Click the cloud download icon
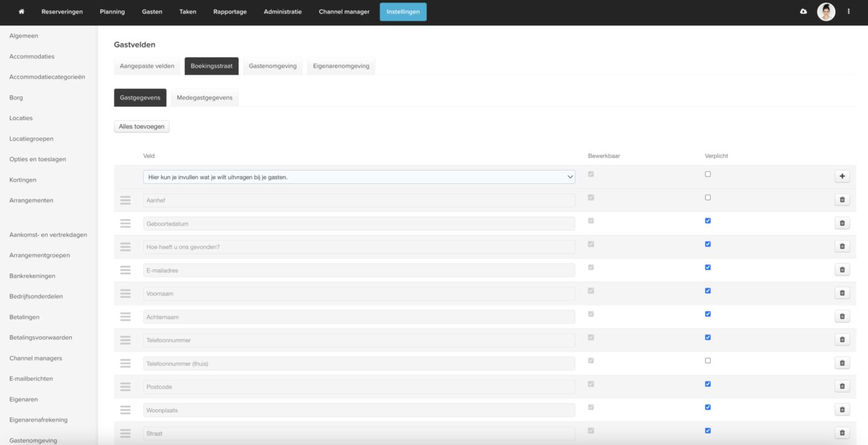Screen dimensions: 868x445 803,11
